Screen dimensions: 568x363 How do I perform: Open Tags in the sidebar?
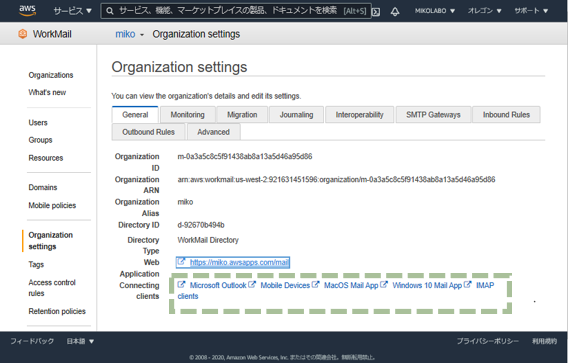[36, 264]
